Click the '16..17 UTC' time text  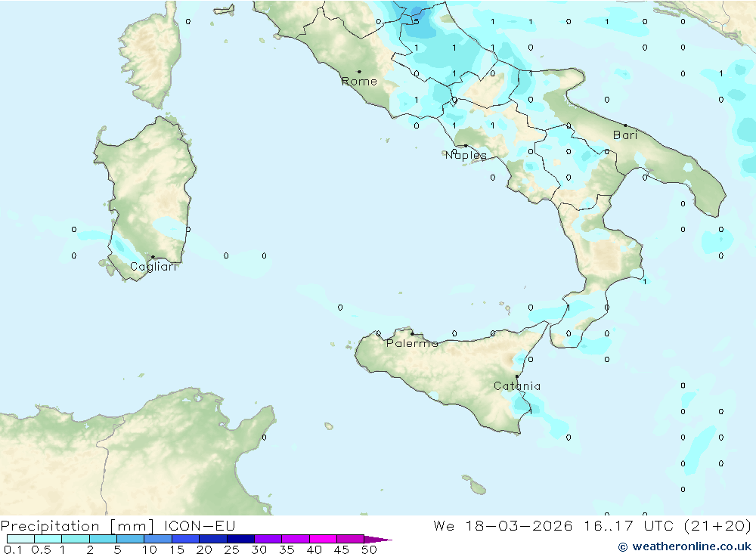tap(629, 525)
